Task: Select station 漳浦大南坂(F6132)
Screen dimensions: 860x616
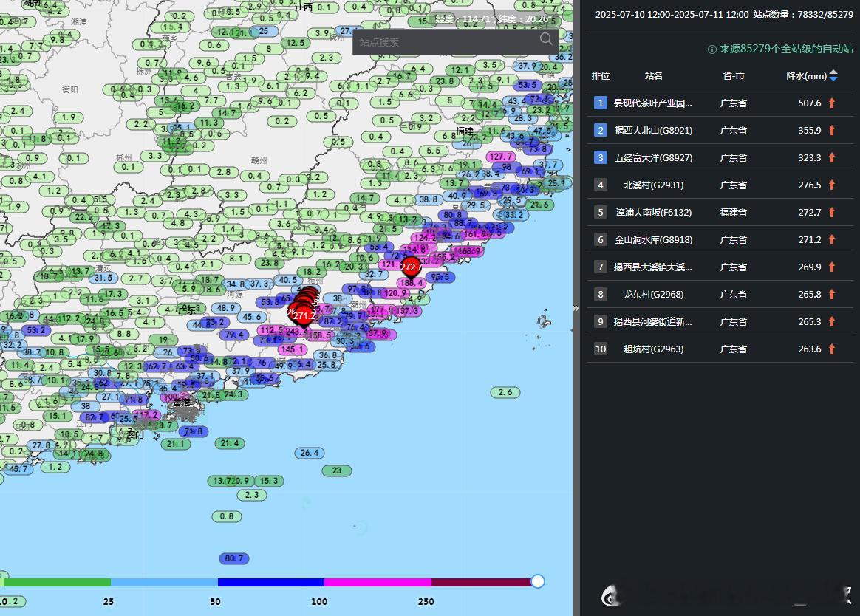Action: click(653, 212)
